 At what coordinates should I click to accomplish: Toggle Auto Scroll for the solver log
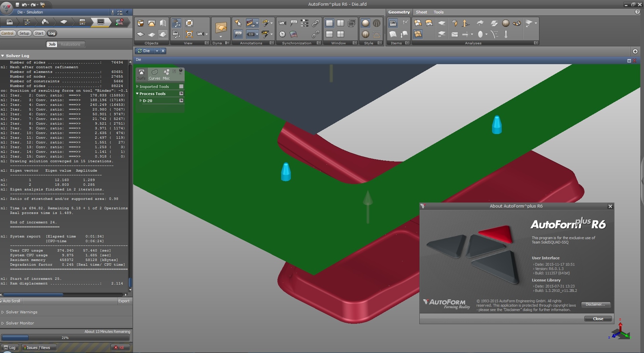pyautogui.click(x=10, y=301)
